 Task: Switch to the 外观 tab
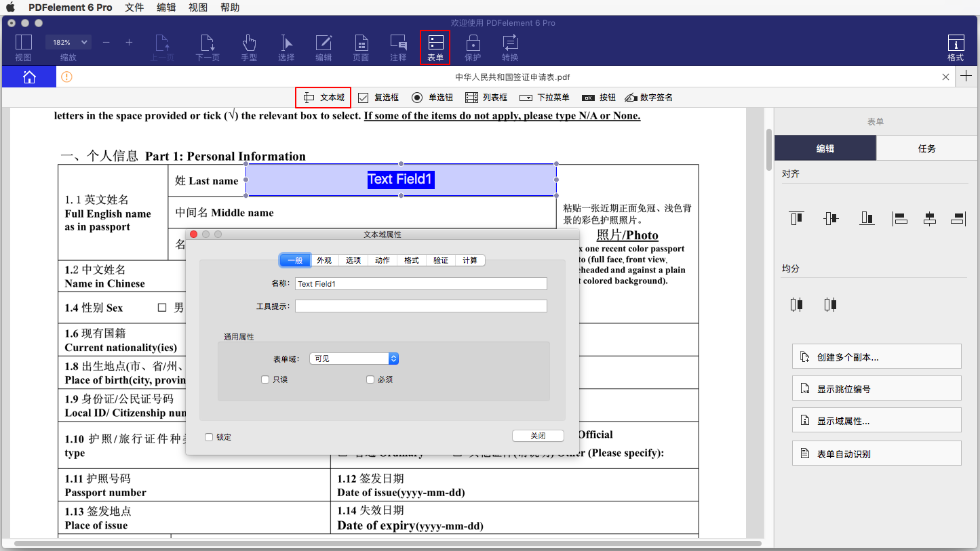click(324, 260)
